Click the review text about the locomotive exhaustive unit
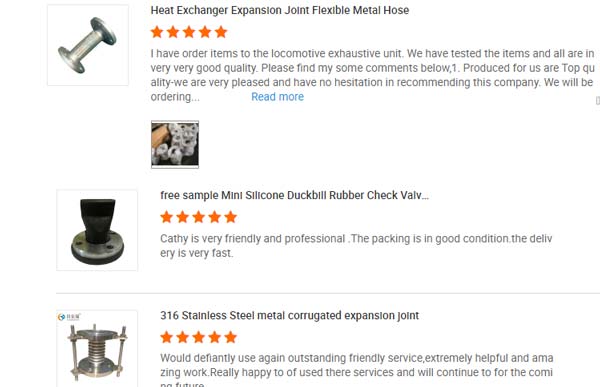The height and width of the screenshot is (387, 600). [x=372, y=75]
